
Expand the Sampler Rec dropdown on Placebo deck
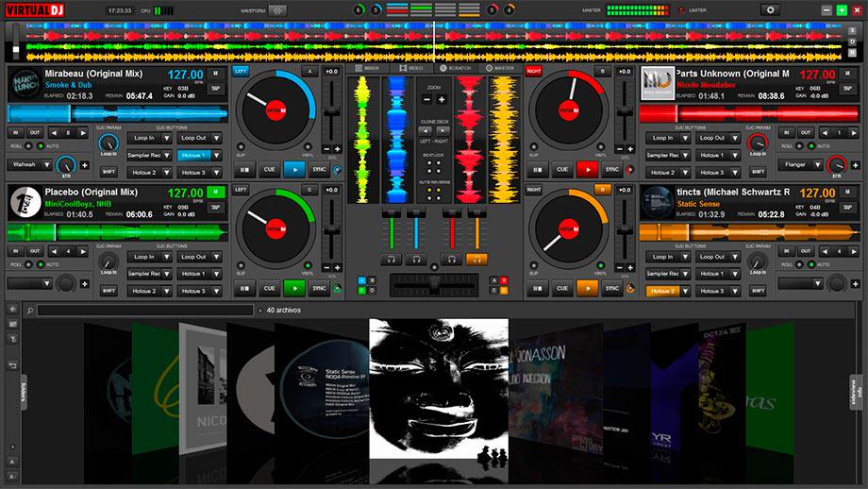click(167, 274)
